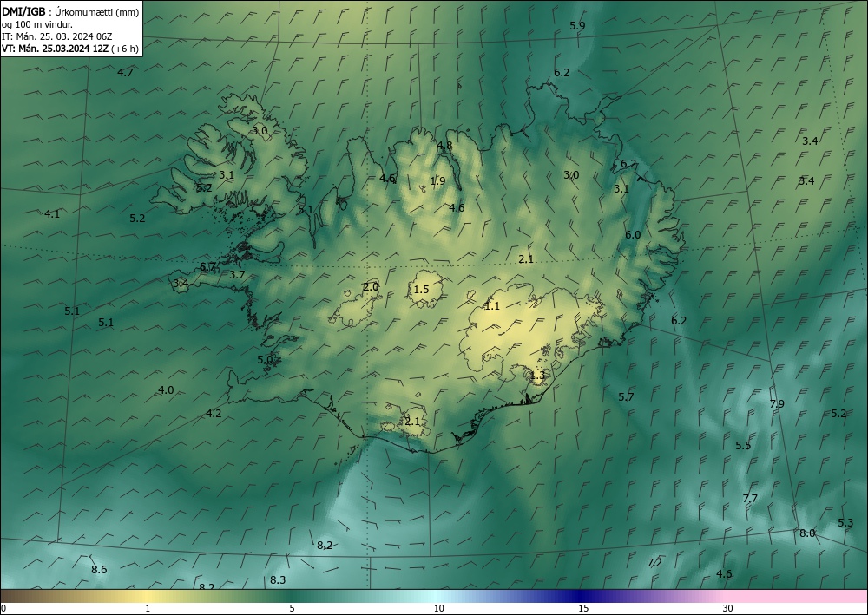The image size is (868, 615).
Task: Click the 8.6 value at the bottom left
Action: point(99,570)
